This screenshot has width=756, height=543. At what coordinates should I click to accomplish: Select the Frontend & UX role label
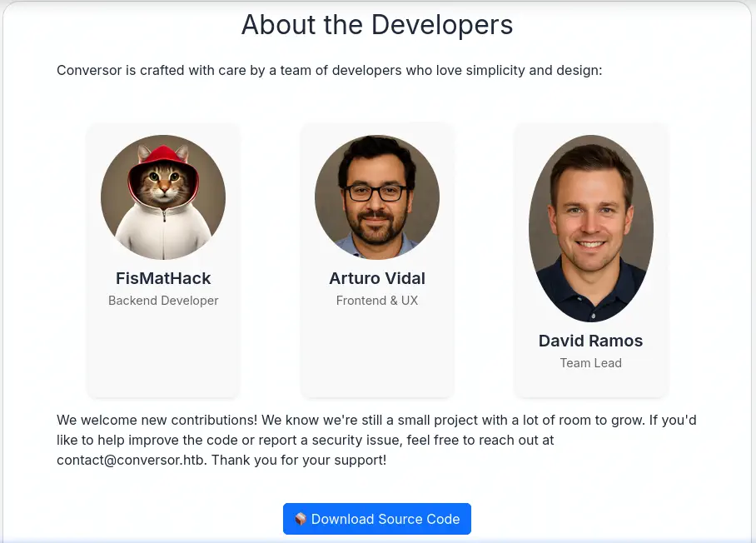tap(377, 301)
